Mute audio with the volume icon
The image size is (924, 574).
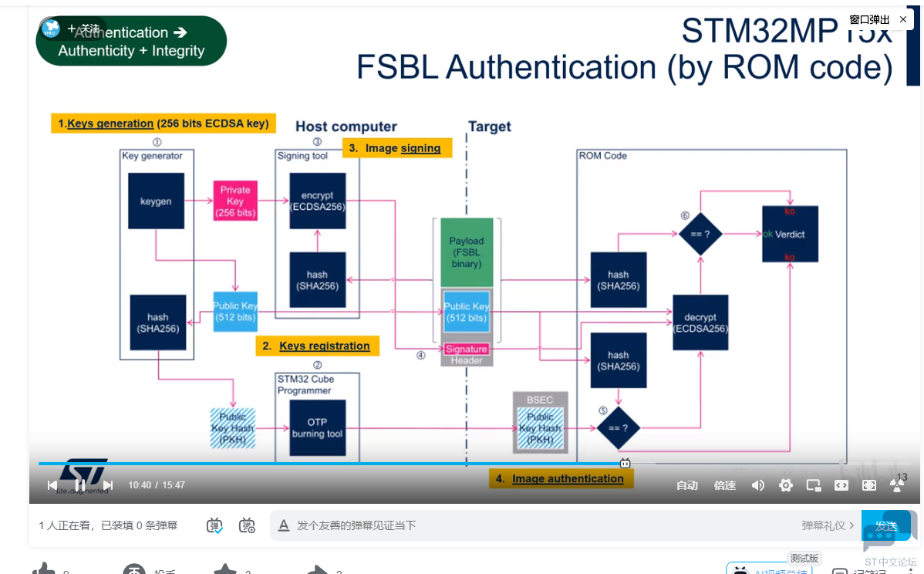[758, 485]
